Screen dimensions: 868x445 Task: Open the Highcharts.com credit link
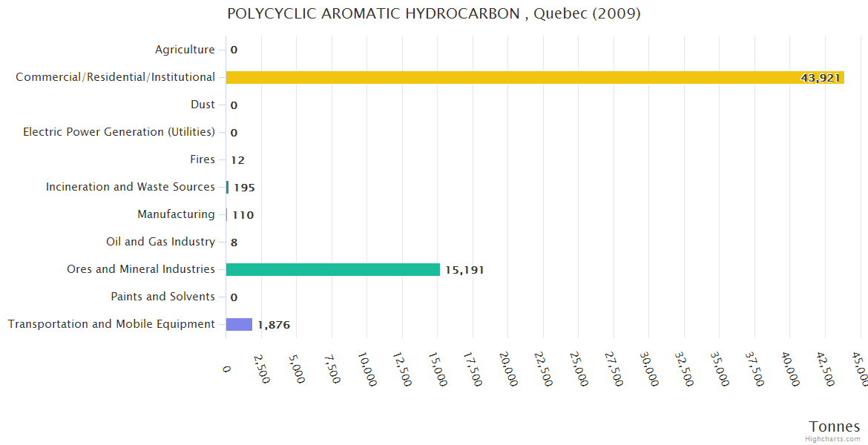833,439
